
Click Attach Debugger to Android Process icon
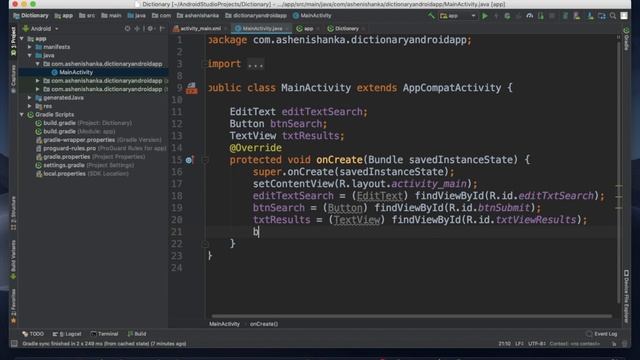tap(541, 16)
